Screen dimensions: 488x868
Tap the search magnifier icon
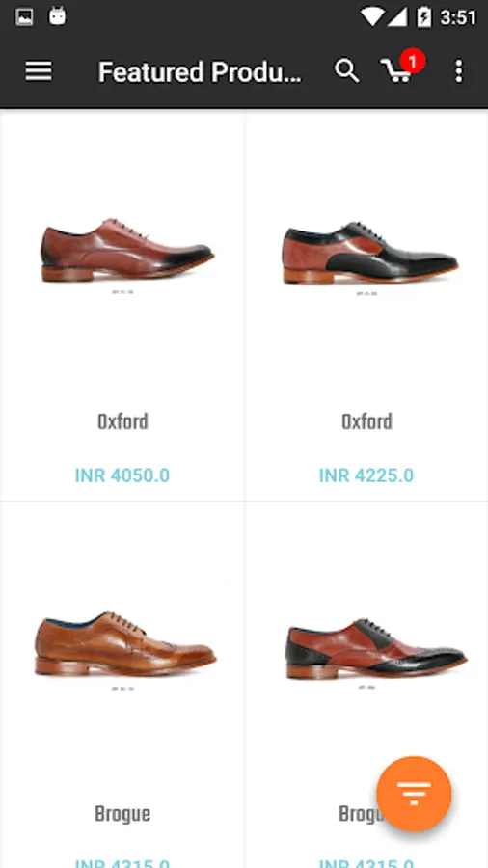pos(347,71)
